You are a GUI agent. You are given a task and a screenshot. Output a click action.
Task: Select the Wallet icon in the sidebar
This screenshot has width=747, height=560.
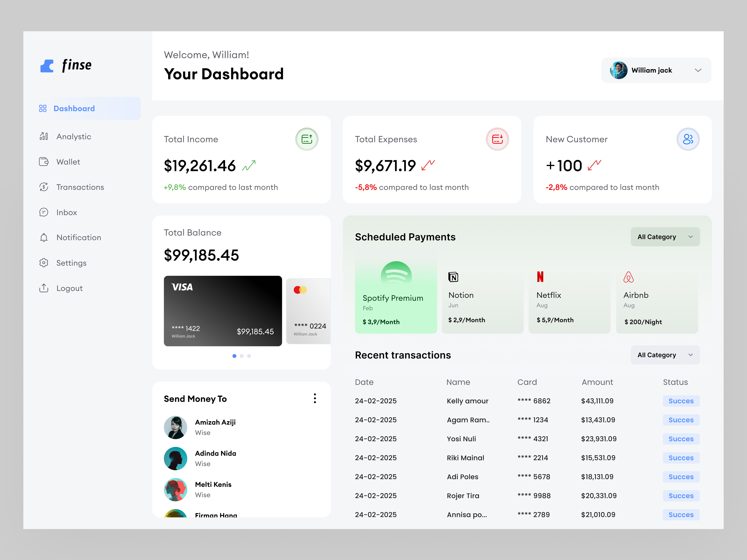(44, 162)
